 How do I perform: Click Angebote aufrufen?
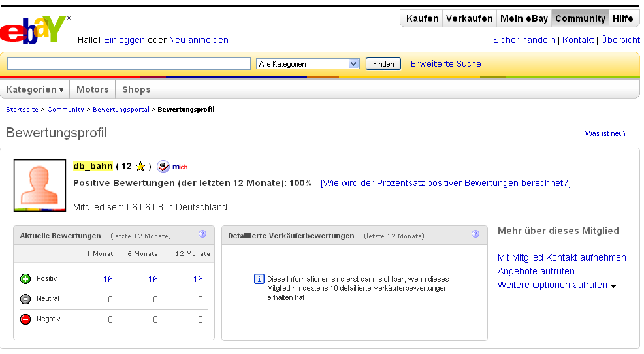coord(536,271)
